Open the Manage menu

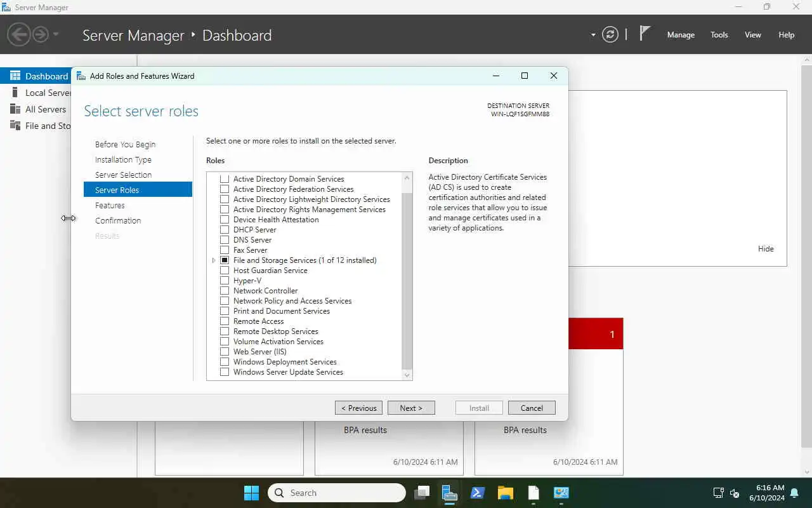click(681, 35)
